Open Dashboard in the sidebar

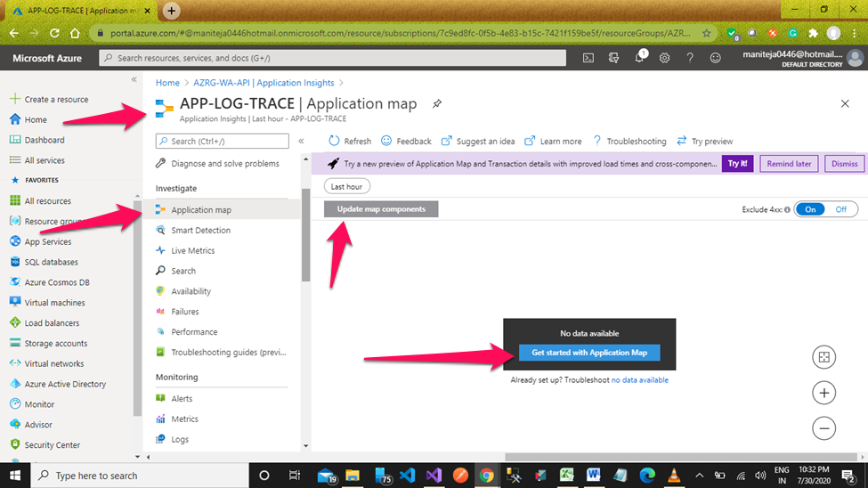[x=37, y=140]
